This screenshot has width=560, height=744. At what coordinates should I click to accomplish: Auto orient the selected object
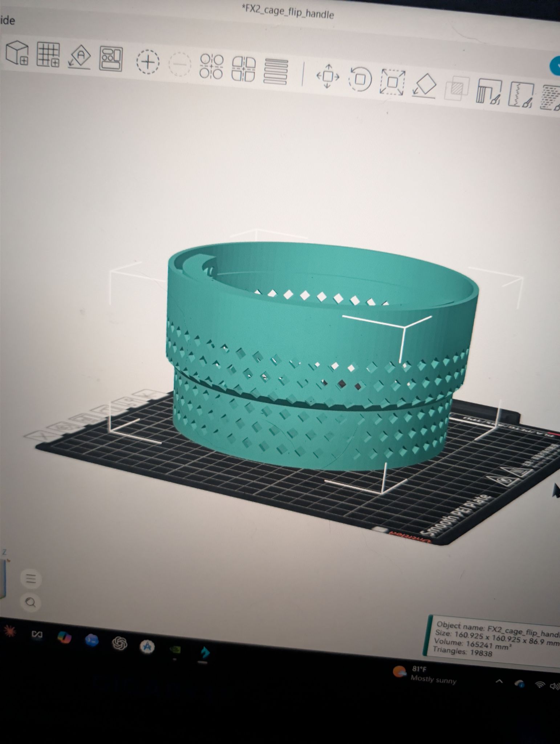tap(80, 57)
